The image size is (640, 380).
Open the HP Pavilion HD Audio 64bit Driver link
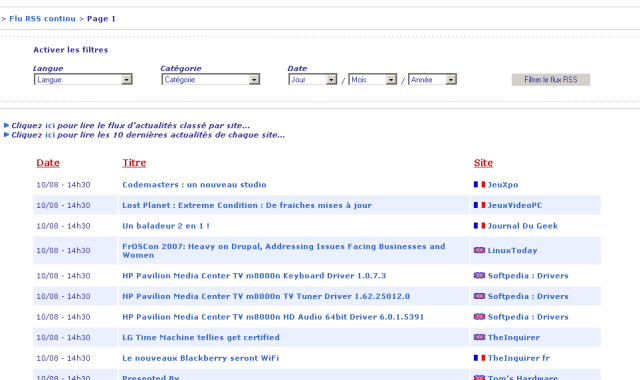click(273, 317)
